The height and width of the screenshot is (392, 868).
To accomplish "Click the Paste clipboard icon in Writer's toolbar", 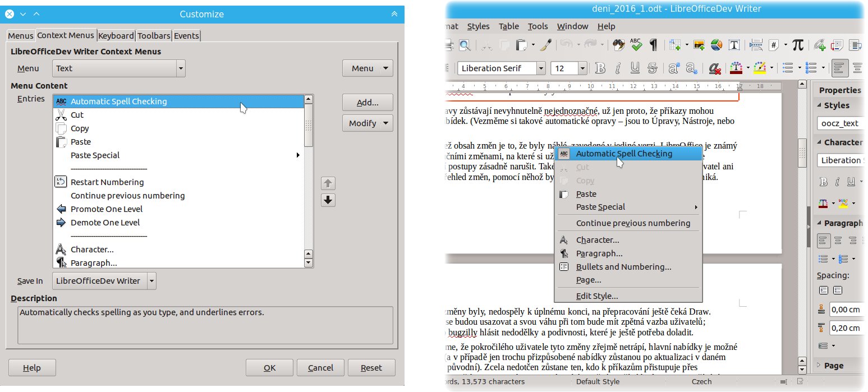I will [521, 45].
